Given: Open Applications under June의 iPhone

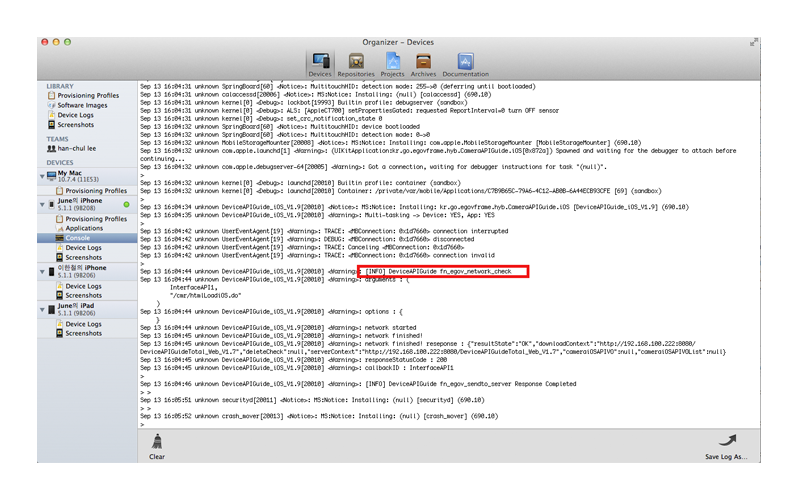Looking at the screenshot, I should pyautogui.click(x=84, y=228).
